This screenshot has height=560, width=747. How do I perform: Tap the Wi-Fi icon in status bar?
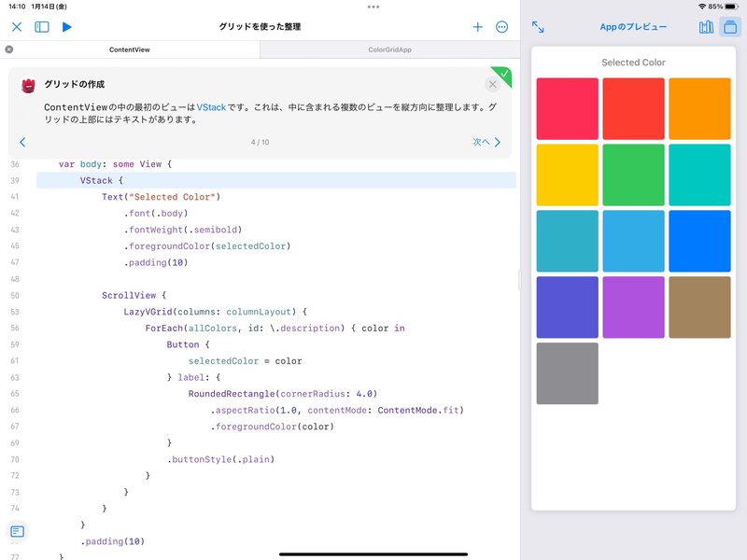coord(702,7)
